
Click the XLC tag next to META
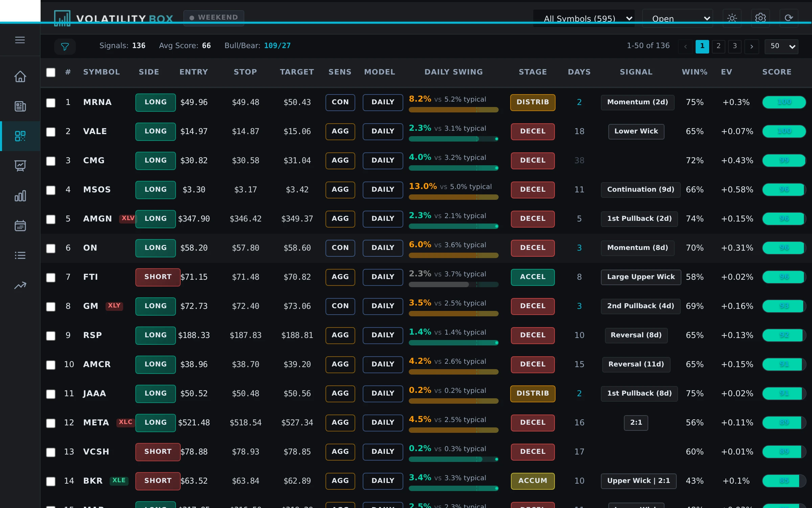[125, 422]
